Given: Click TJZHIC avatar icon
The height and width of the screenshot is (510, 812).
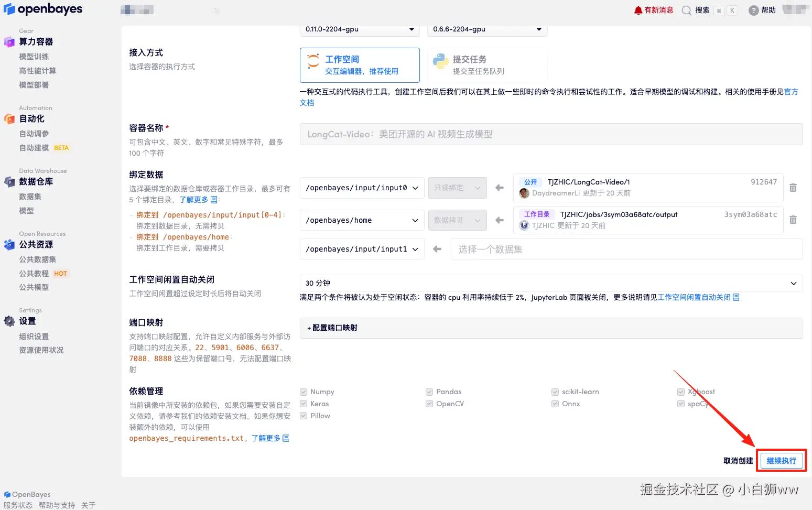Looking at the screenshot, I should tap(524, 225).
